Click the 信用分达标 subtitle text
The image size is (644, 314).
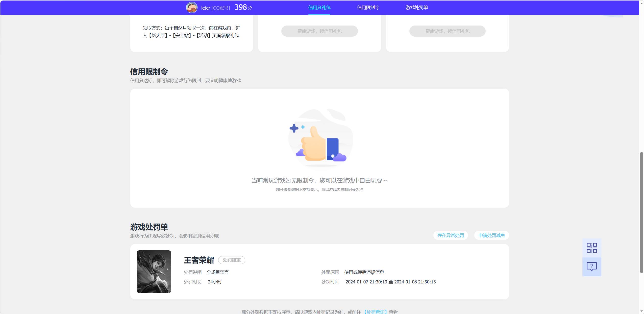(x=185, y=80)
